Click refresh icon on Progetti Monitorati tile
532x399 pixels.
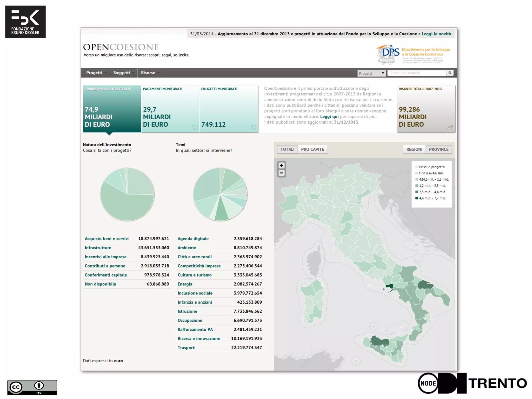tap(254, 127)
